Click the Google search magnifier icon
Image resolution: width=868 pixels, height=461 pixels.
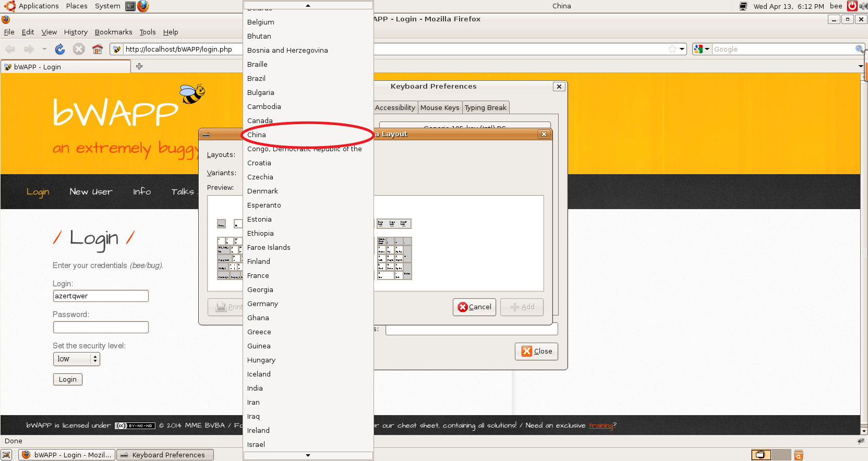point(859,49)
